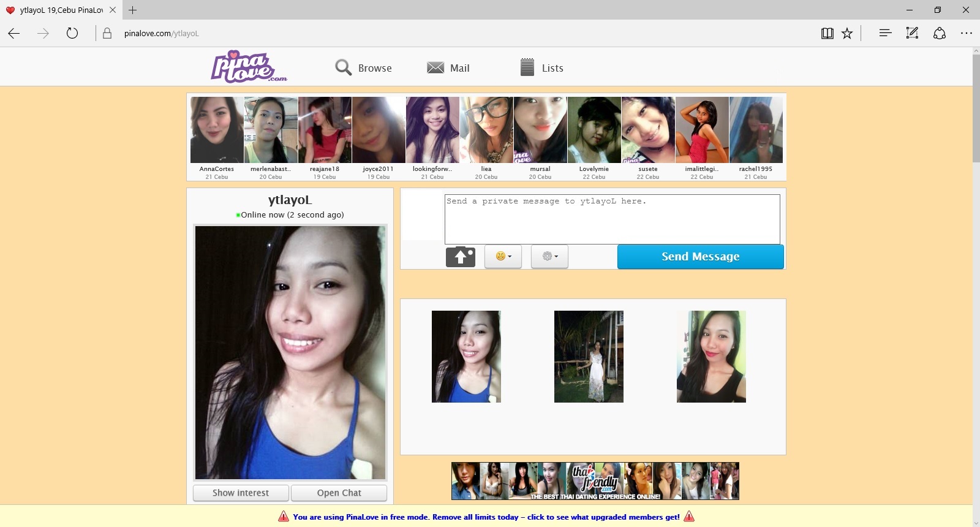Click the Show interest button
This screenshot has height=527, width=980.
point(240,493)
